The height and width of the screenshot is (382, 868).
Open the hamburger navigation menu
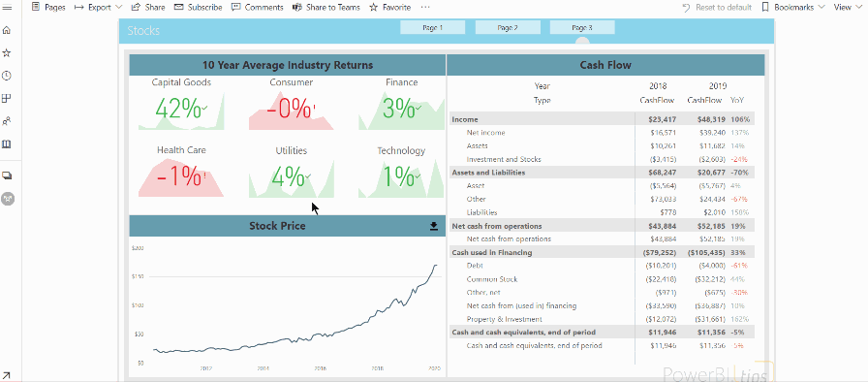coord(7,7)
